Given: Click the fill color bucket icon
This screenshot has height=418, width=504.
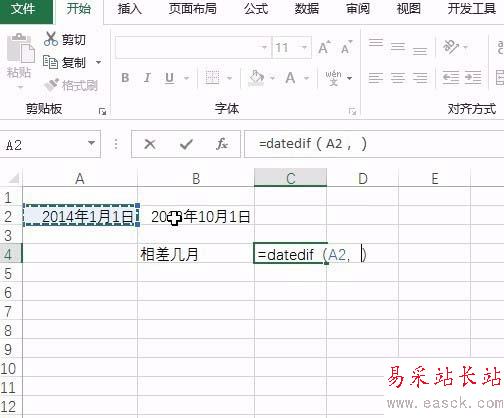Looking at the screenshot, I should pyautogui.click(x=256, y=78).
